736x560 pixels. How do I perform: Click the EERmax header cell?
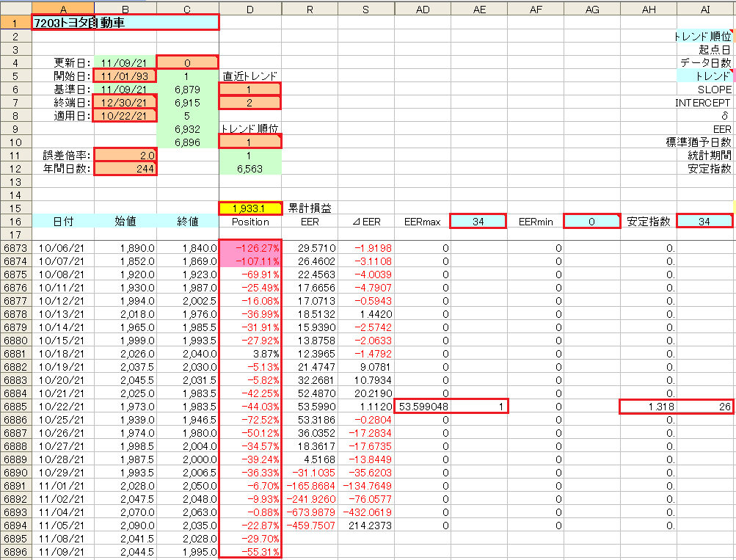point(423,222)
